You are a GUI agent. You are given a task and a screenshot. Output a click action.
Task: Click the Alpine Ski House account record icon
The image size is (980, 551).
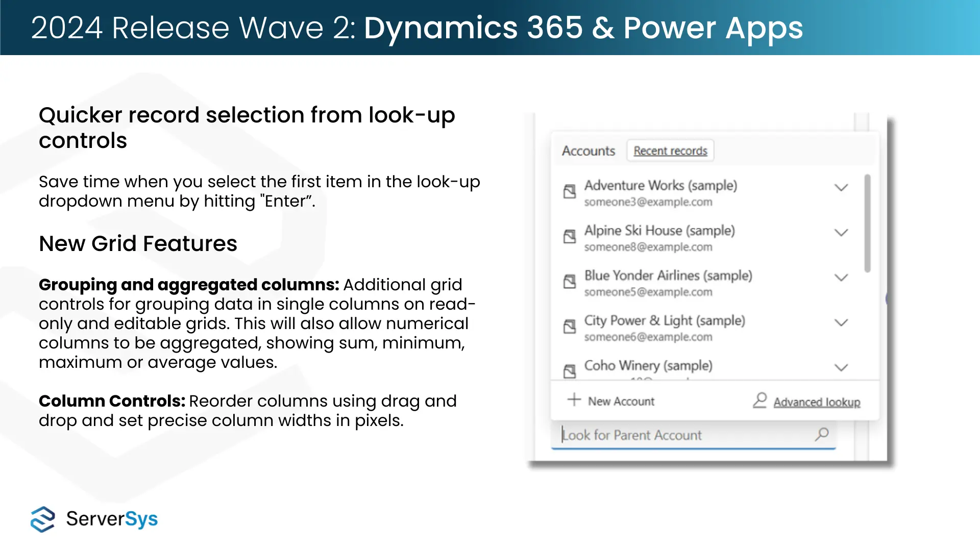coord(570,236)
